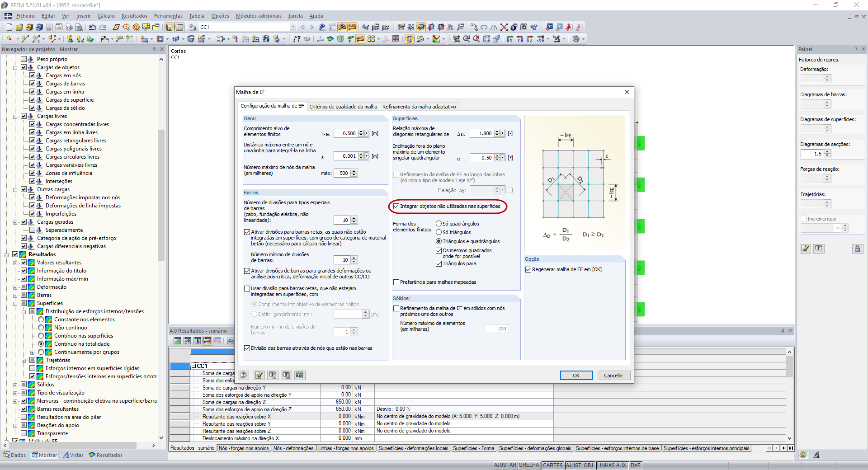Screen dimensions: 868x470
Task: Switch navigator to the 'Vistas' tab
Action: tap(73, 455)
